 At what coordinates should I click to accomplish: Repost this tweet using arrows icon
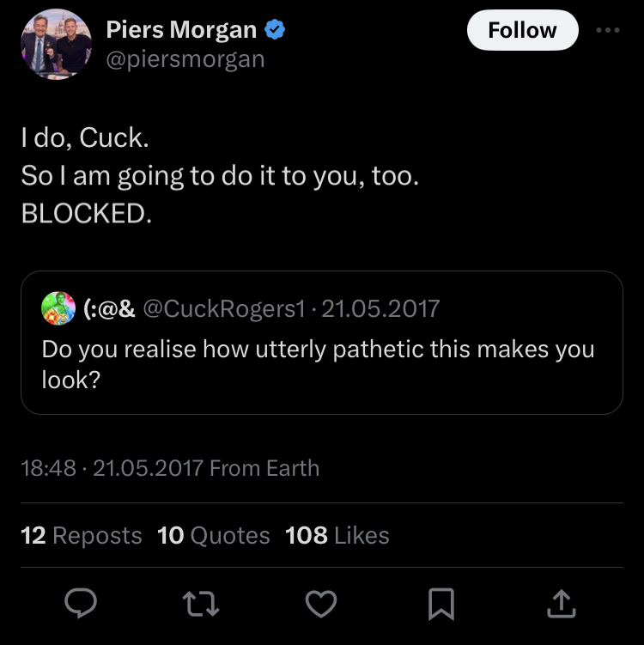202,604
